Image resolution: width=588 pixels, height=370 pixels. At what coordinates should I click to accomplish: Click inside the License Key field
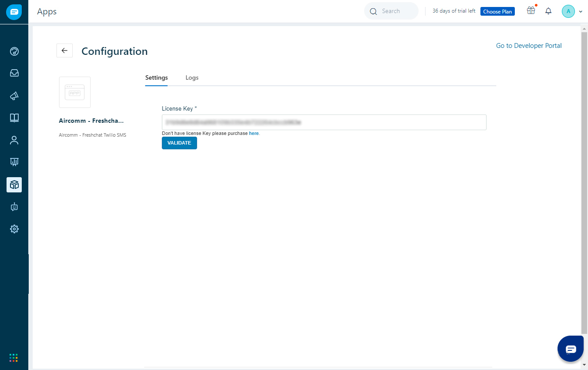point(324,122)
